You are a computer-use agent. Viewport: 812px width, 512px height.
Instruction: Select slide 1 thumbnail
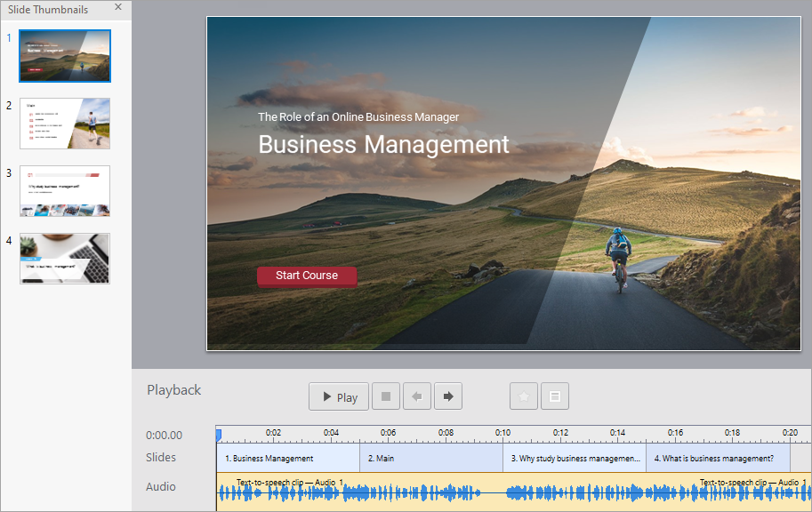[65, 56]
